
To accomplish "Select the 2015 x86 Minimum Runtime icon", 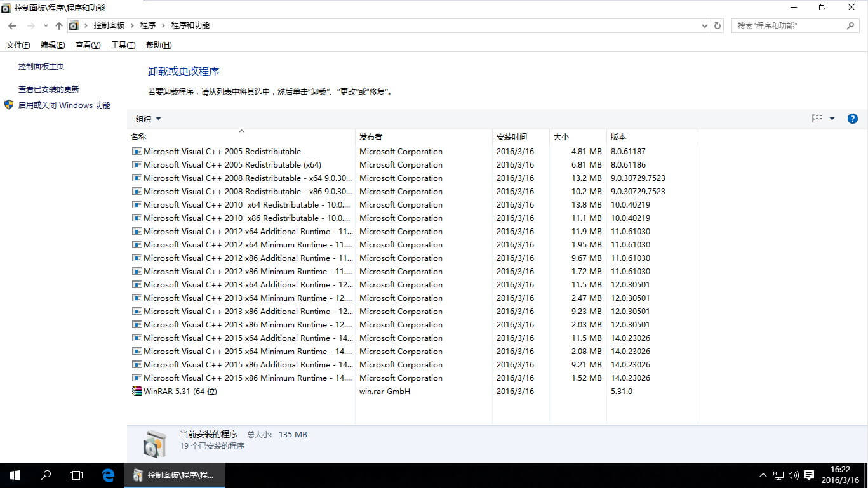I will coord(137,378).
